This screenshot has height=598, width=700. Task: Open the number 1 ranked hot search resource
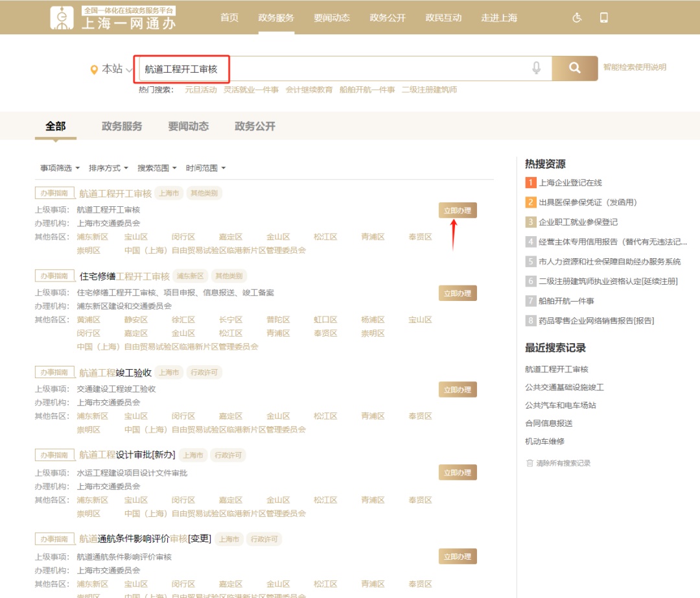coord(570,183)
